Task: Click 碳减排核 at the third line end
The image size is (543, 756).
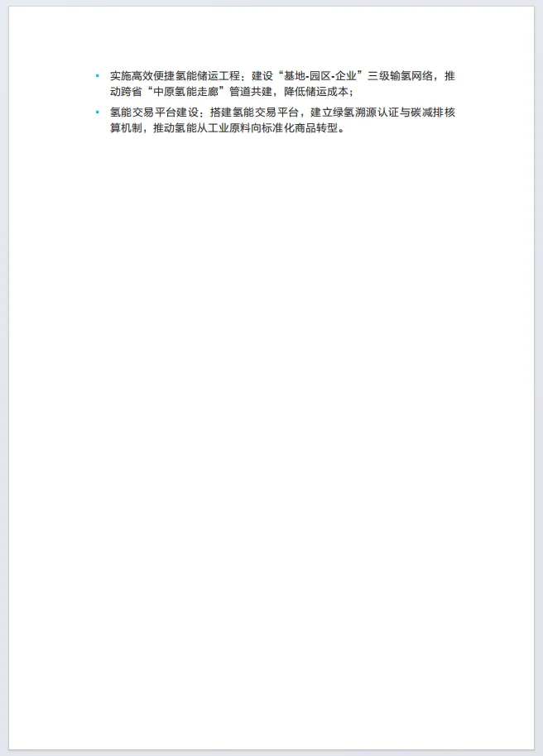Action: [x=433, y=112]
